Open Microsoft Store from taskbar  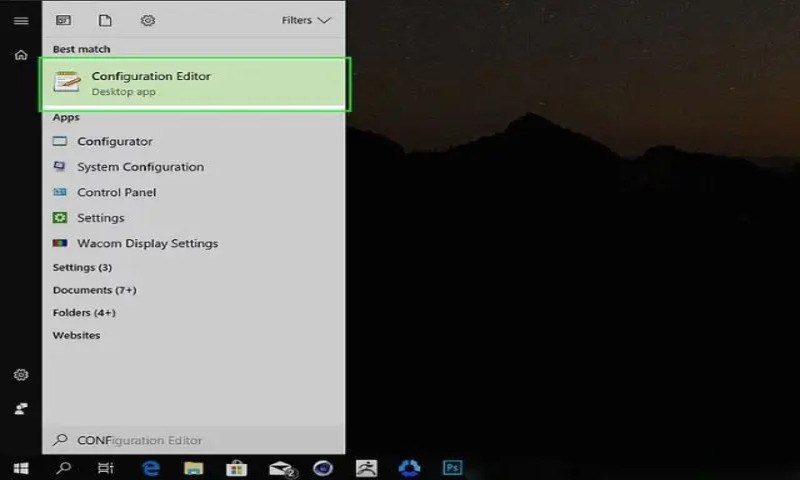coord(237,468)
